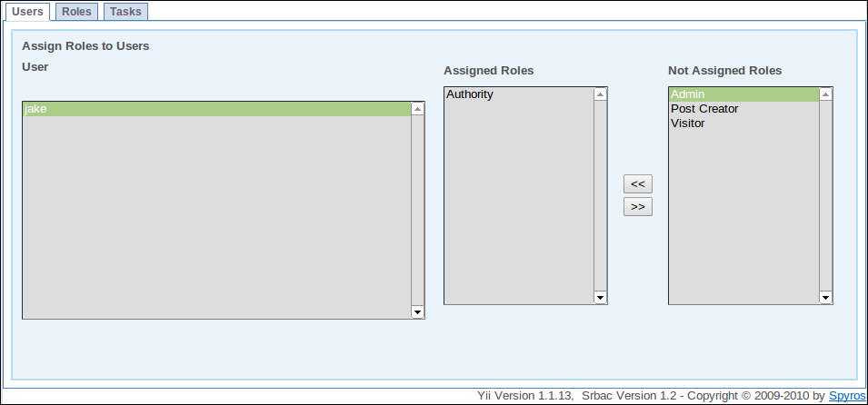Click the << assign role button
The width and height of the screenshot is (868, 405).
pyautogui.click(x=638, y=183)
